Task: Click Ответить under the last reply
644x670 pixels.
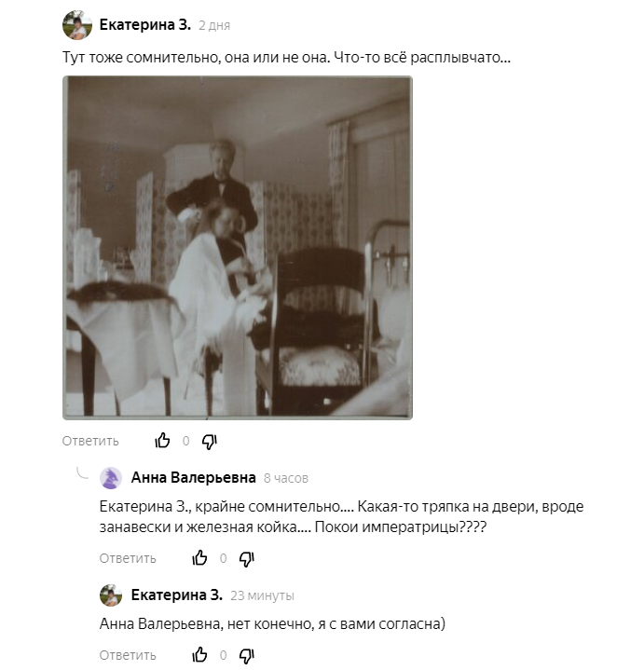Action: 128,655
